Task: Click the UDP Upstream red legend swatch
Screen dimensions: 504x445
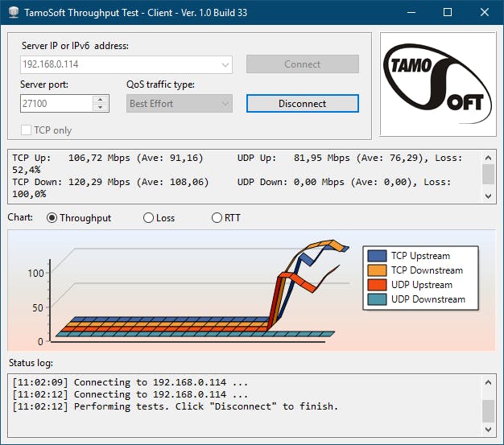Action: 377,285
